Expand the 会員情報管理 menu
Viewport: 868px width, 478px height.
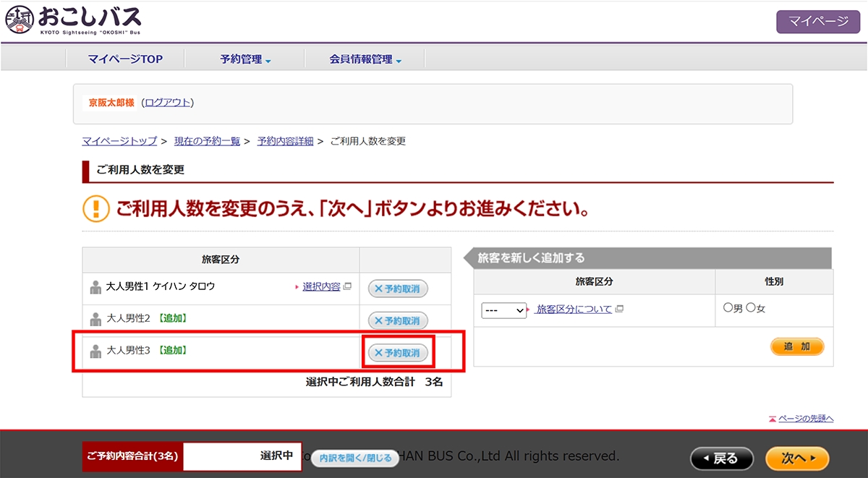tap(365, 59)
